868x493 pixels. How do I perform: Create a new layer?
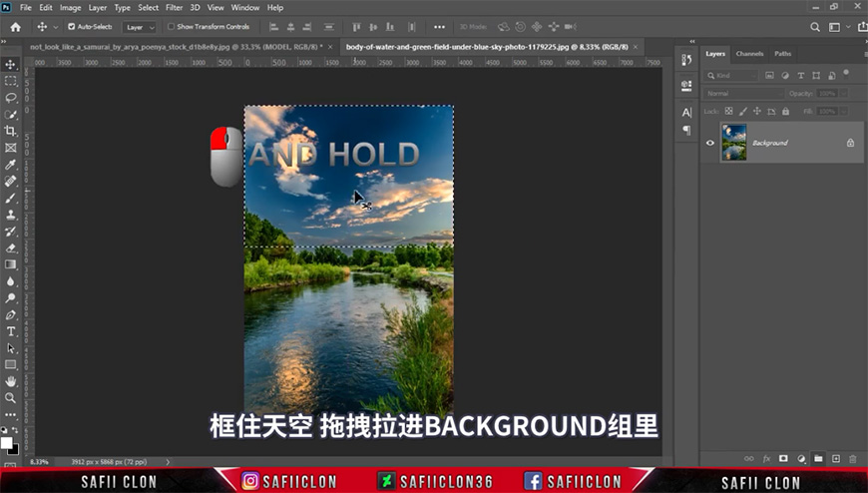(836, 459)
